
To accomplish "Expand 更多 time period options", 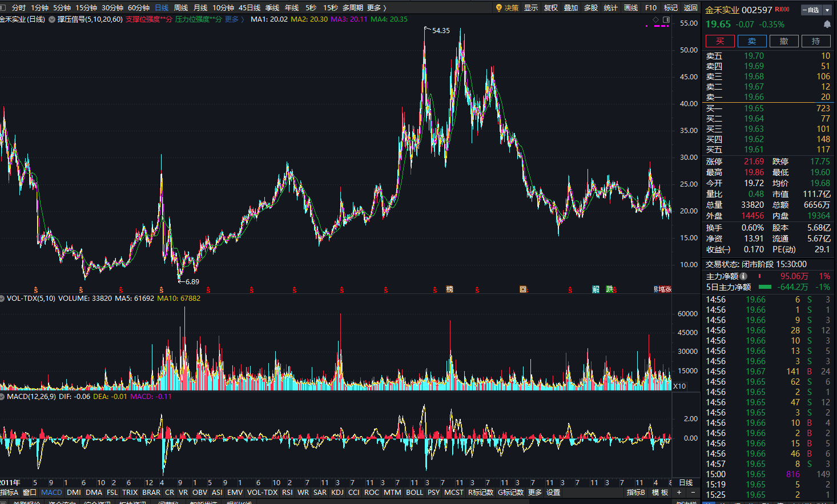I will (376, 8).
